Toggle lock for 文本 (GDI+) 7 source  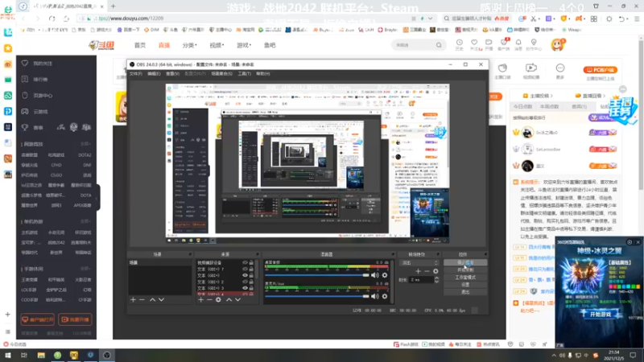251,269
